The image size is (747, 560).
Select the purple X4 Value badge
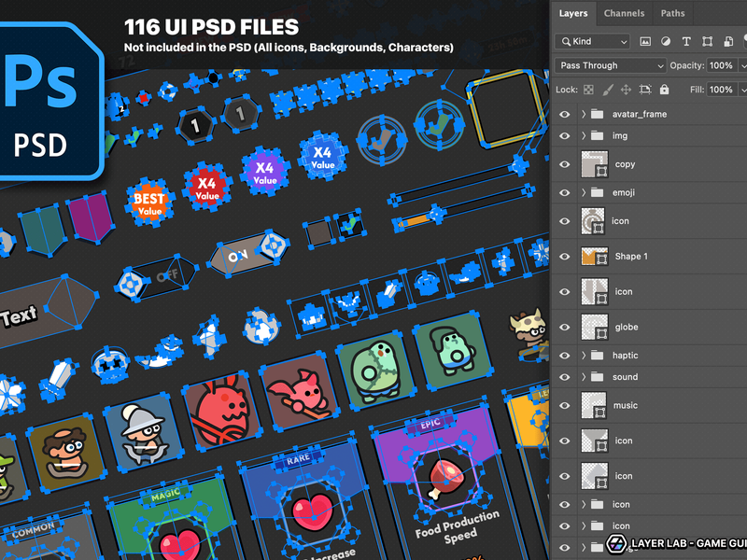pos(265,173)
